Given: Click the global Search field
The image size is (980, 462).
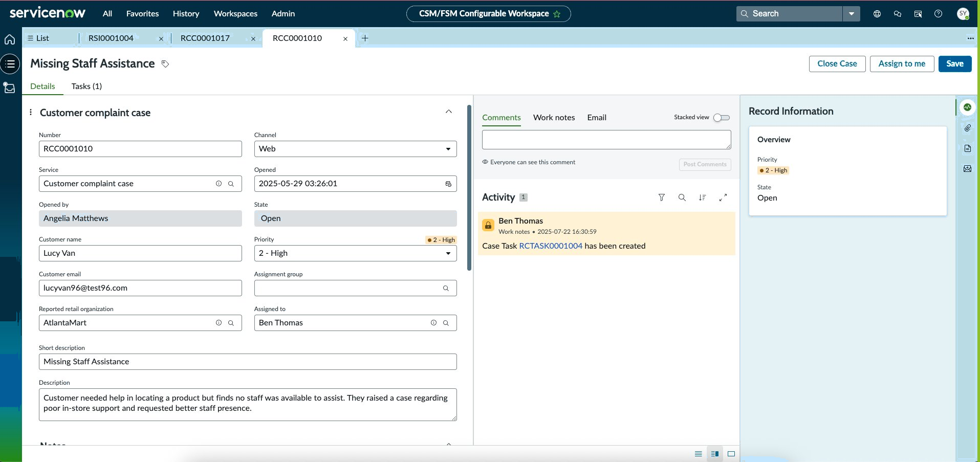Looking at the screenshot, I should 789,14.
